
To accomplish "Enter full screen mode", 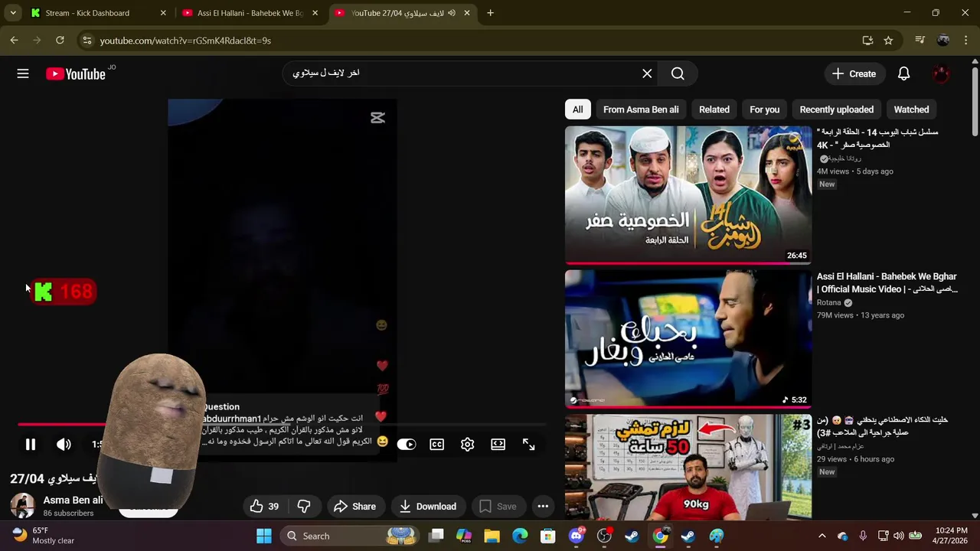I will [x=529, y=445].
